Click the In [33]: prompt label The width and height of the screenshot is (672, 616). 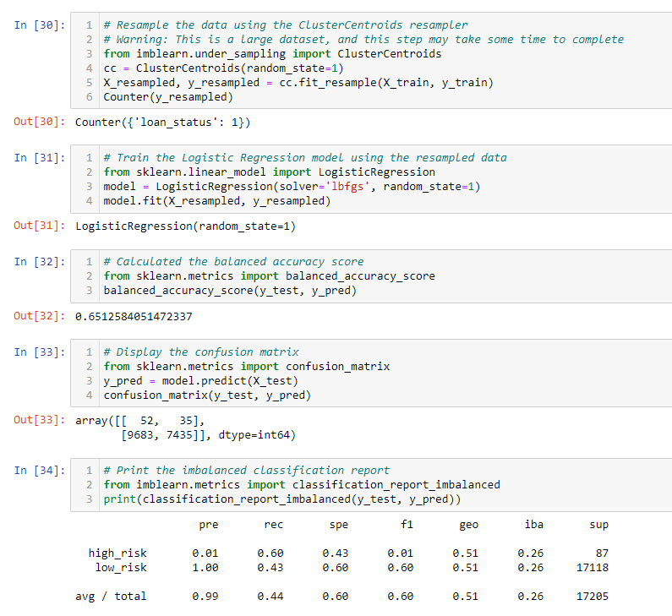tap(40, 352)
